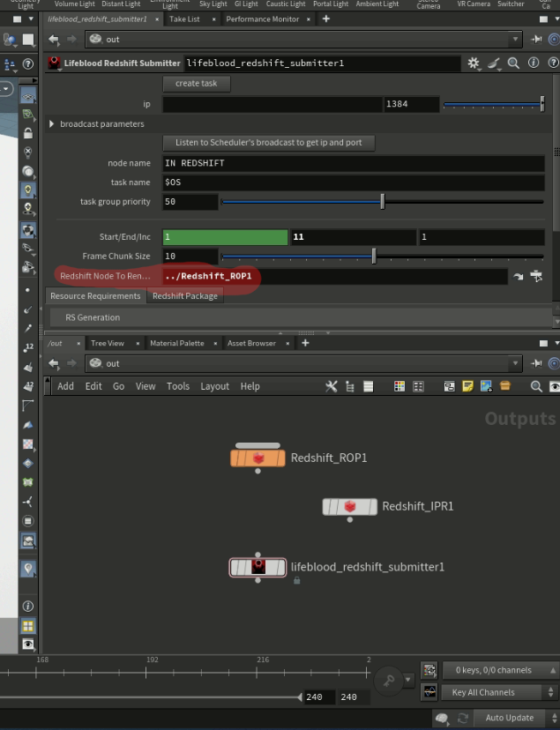Open node chooser for Redshift Node To Render
Viewport: 560px width, 730px height.
536,276
